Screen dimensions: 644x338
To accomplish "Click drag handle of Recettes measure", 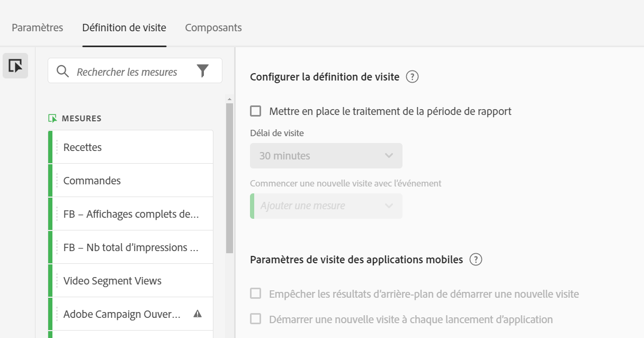I will click(57, 147).
